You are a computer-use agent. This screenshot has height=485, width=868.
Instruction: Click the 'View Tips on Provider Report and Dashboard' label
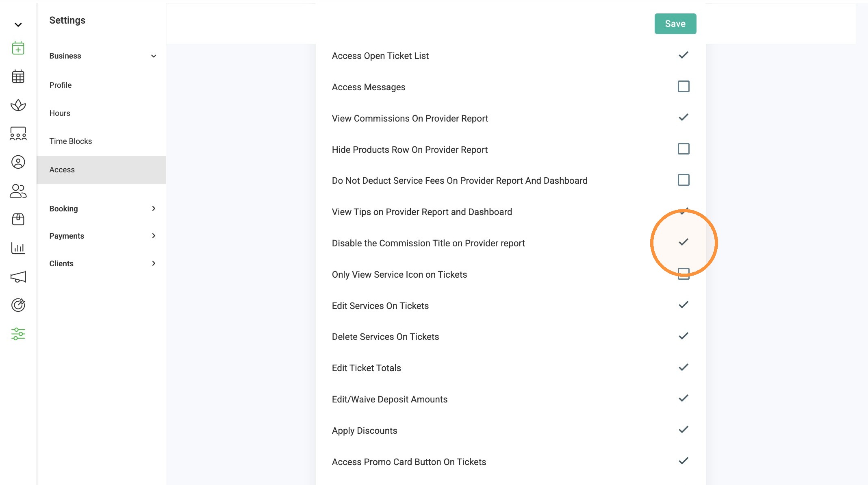422,212
